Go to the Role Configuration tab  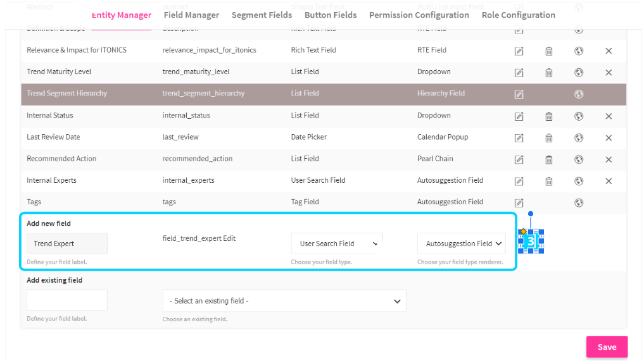tap(518, 15)
